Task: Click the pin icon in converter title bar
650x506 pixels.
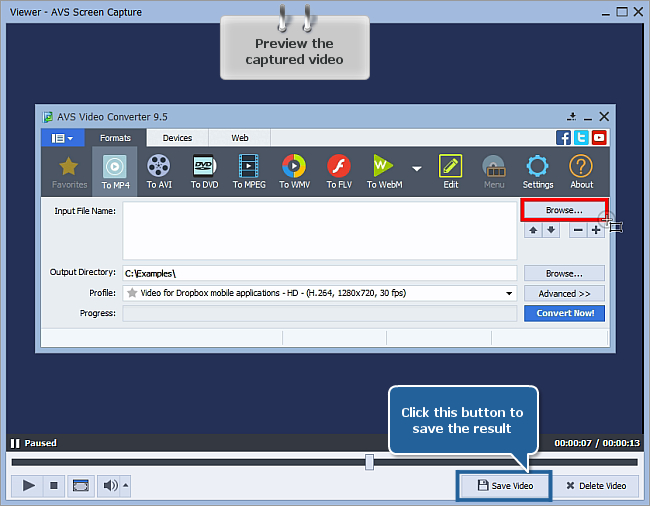Action: [x=572, y=117]
